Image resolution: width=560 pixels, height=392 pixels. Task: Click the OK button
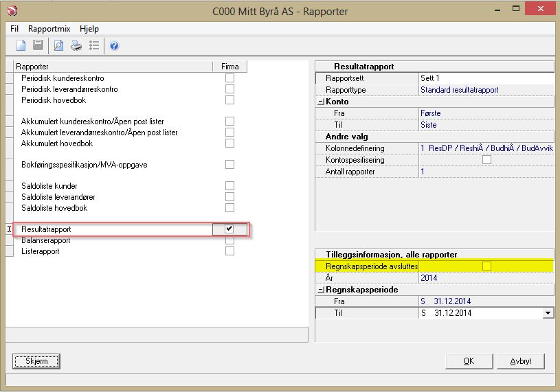(x=469, y=361)
